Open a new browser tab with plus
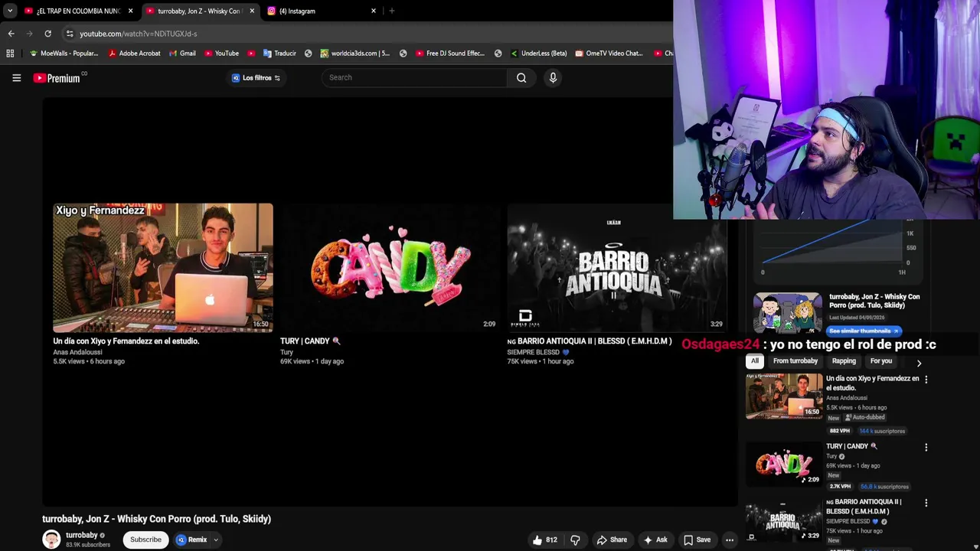 [x=392, y=11]
